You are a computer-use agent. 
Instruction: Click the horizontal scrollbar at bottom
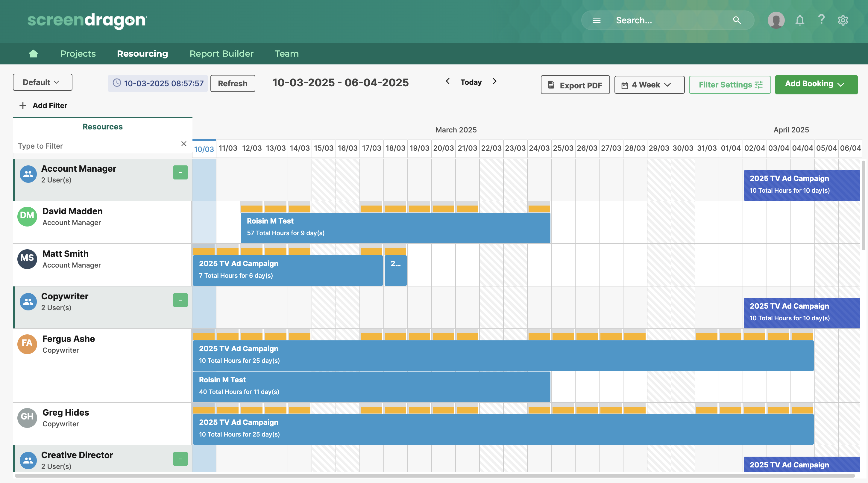point(435,476)
